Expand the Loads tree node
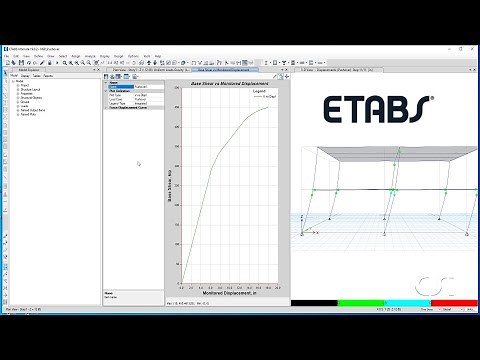This screenshot has height=360, width=480. pyautogui.click(x=18, y=106)
